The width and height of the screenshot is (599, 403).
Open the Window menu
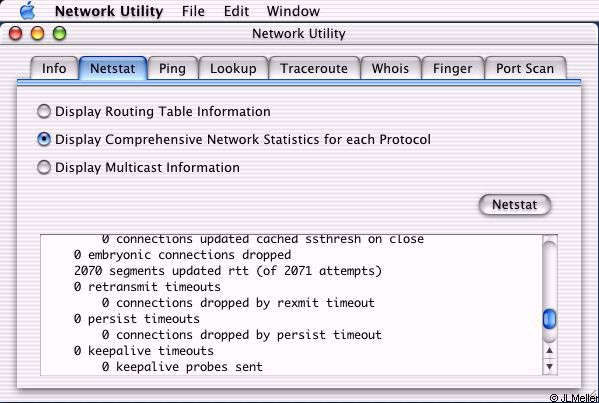293,11
